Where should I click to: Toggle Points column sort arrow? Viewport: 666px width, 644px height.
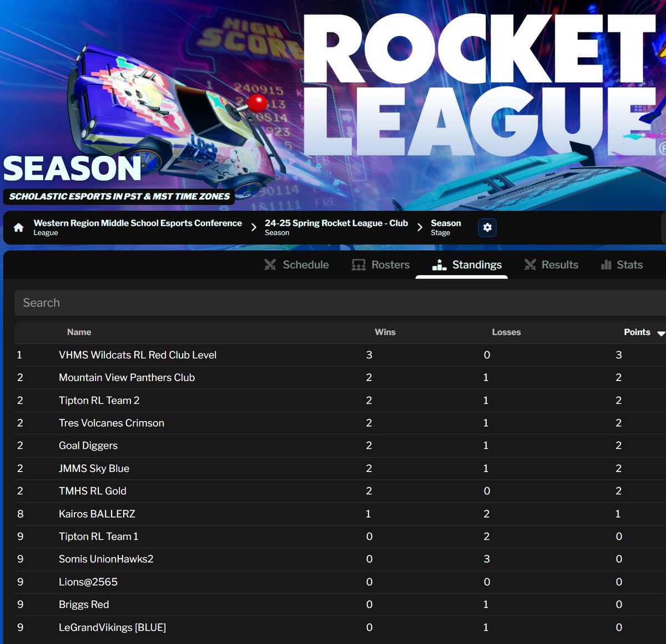[x=660, y=333]
